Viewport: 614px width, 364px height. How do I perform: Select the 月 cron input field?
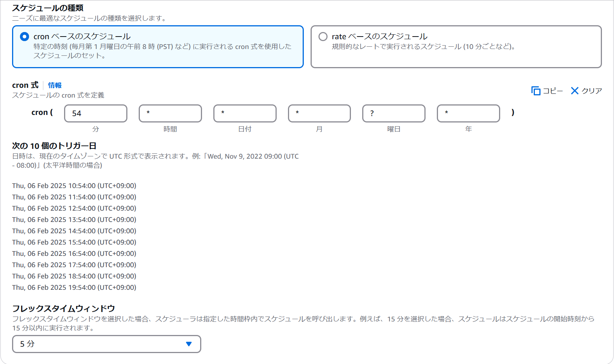click(x=319, y=113)
